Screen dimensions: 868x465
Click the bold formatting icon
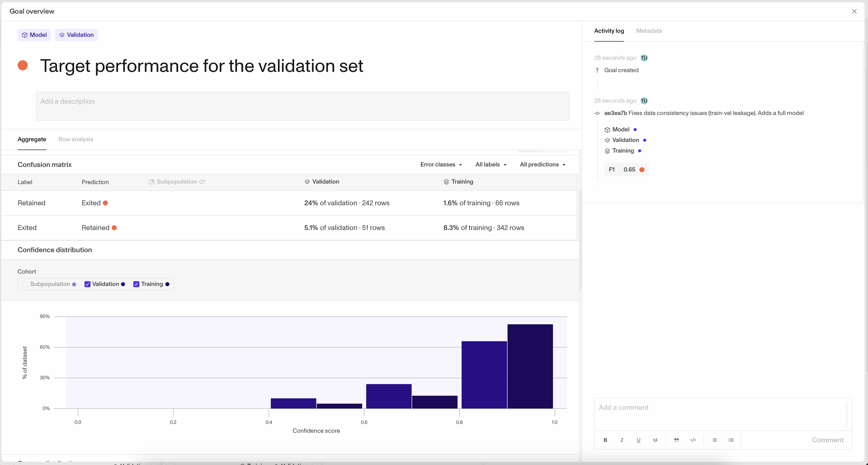coord(605,440)
